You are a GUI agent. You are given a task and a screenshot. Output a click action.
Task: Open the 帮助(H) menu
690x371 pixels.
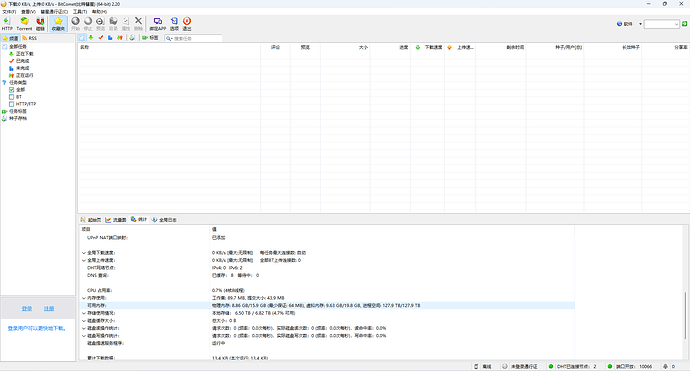(x=99, y=11)
